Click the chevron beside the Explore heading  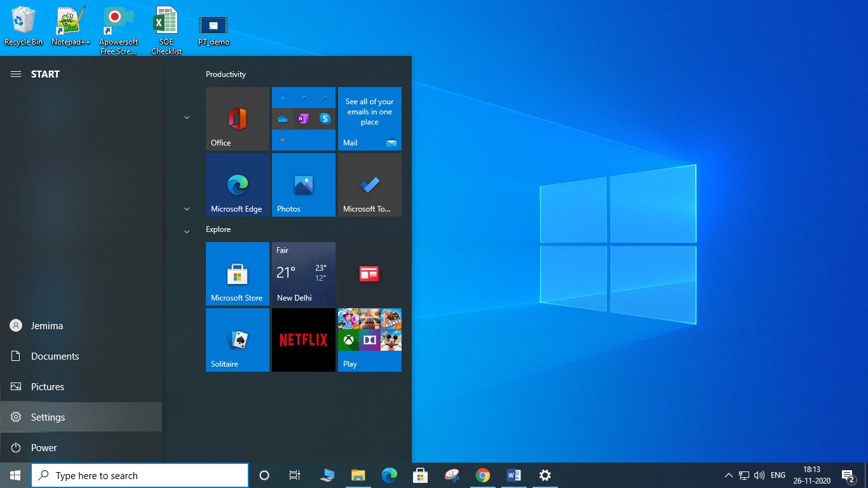(187, 232)
